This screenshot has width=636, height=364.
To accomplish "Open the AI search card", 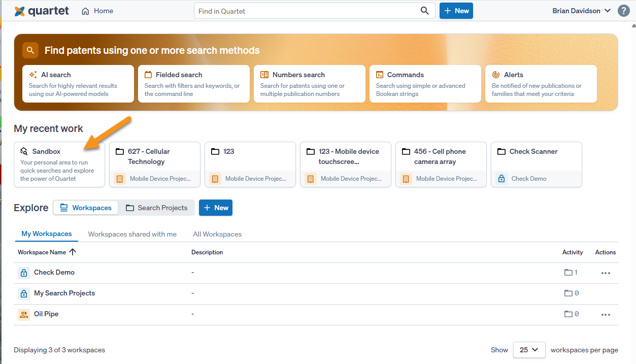I will pos(78,84).
